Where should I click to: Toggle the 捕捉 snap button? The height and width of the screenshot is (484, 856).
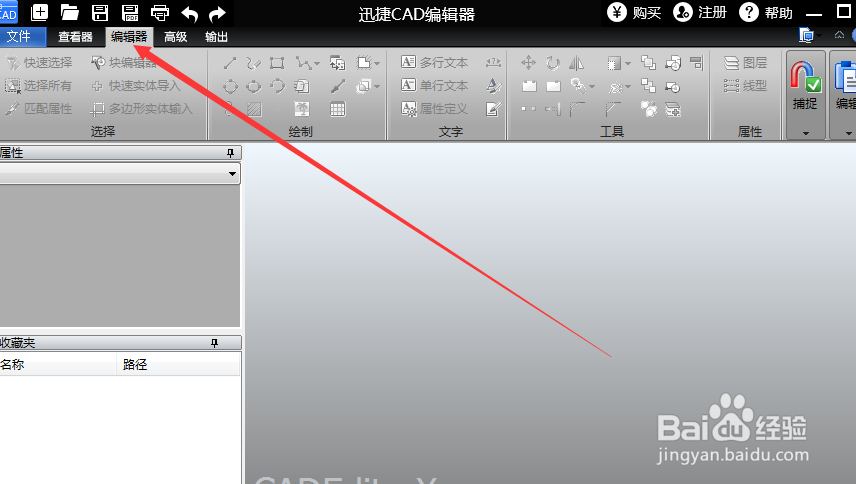(805, 86)
